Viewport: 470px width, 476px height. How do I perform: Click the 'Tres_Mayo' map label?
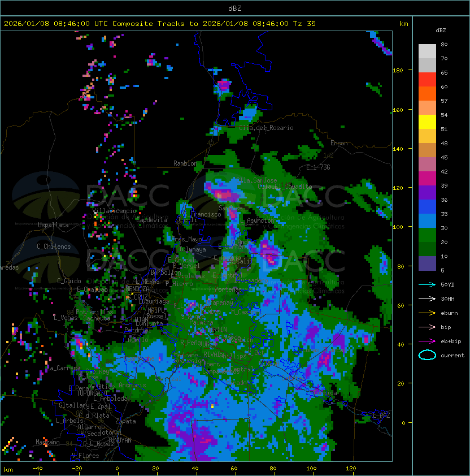pos(187,239)
